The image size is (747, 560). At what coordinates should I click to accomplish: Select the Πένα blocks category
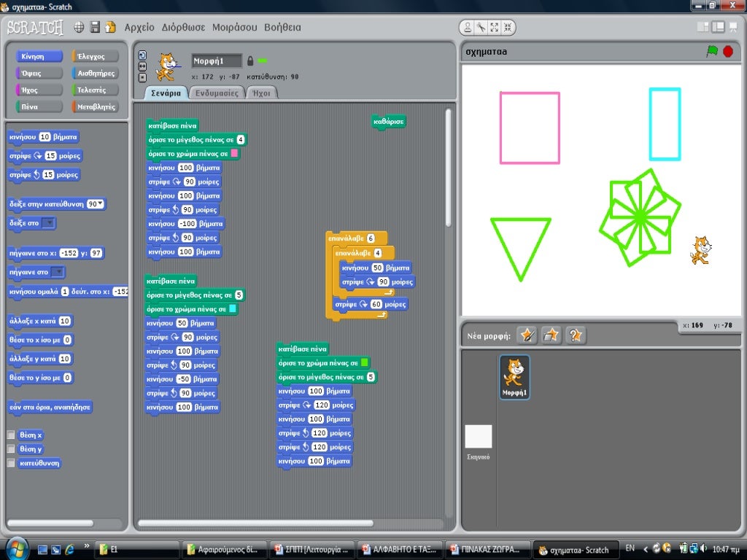(x=30, y=106)
